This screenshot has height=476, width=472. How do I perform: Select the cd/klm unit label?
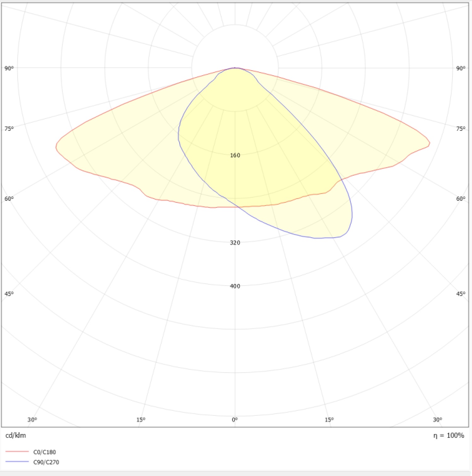16,435
